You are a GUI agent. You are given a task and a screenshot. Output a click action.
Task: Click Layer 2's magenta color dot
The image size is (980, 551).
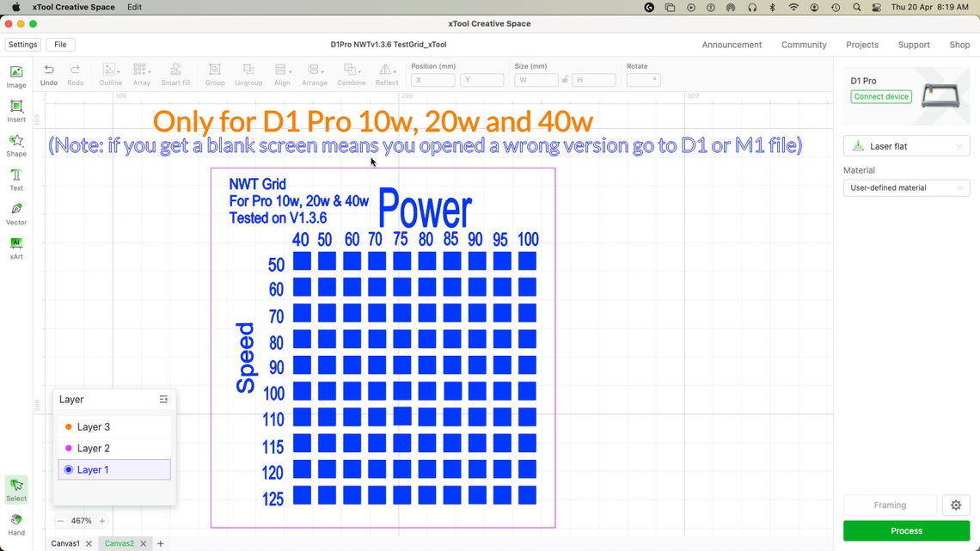67,448
